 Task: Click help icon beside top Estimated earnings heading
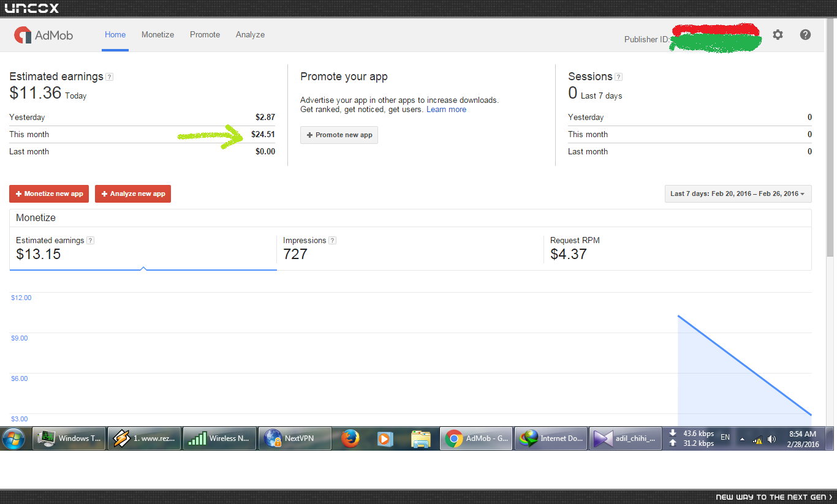pos(109,77)
